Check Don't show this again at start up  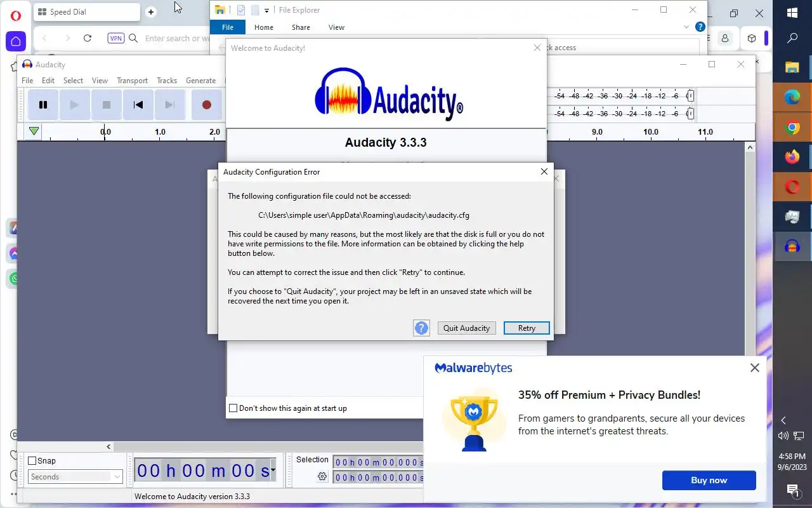tap(233, 408)
